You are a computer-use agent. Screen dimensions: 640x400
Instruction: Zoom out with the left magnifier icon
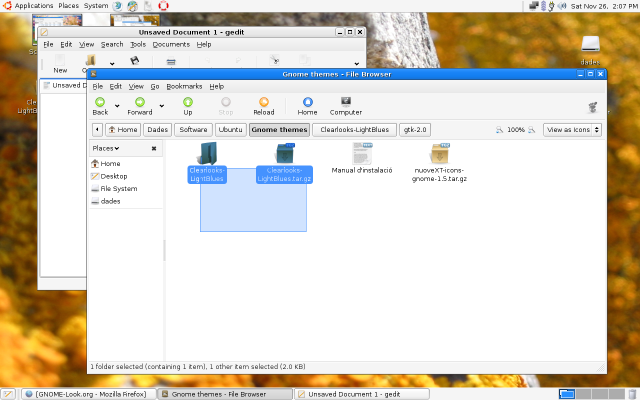click(x=499, y=130)
